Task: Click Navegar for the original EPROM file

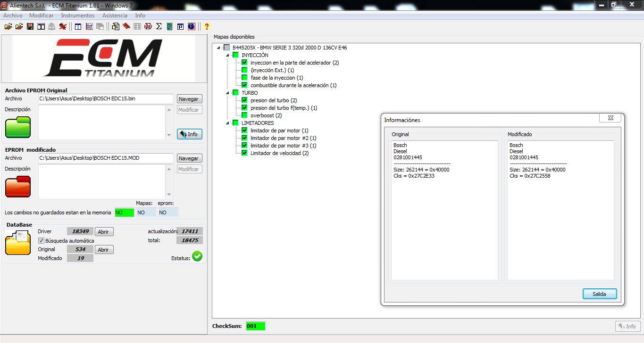Action: click(x=189, y=99)
